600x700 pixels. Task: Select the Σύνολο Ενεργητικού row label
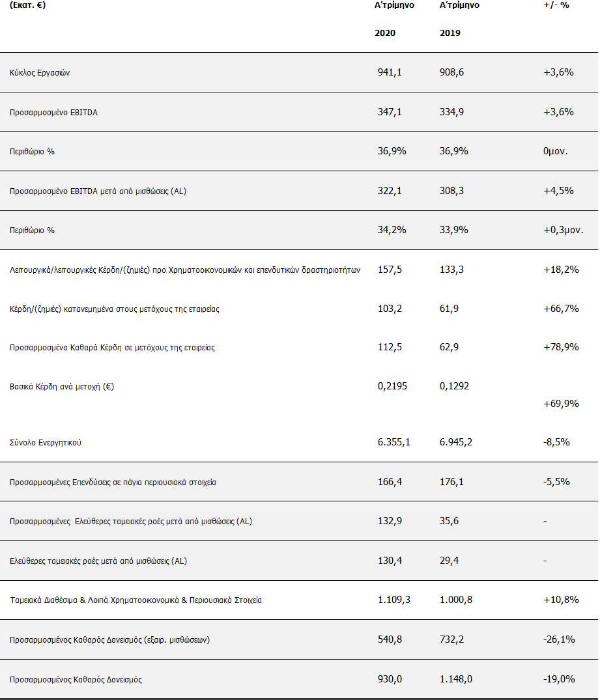46,443
